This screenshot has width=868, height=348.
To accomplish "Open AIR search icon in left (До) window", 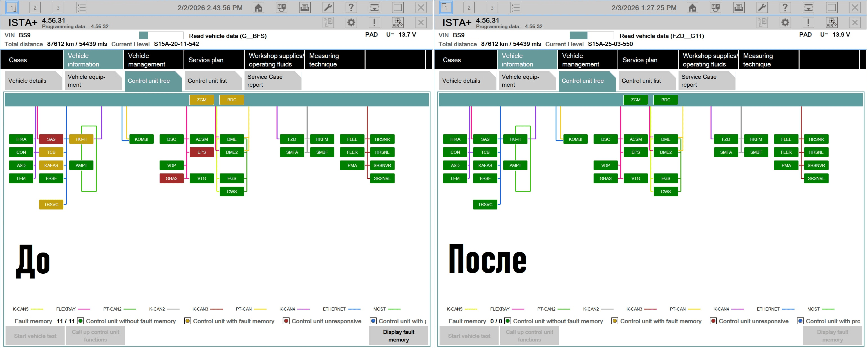I will tap(398, 23).
